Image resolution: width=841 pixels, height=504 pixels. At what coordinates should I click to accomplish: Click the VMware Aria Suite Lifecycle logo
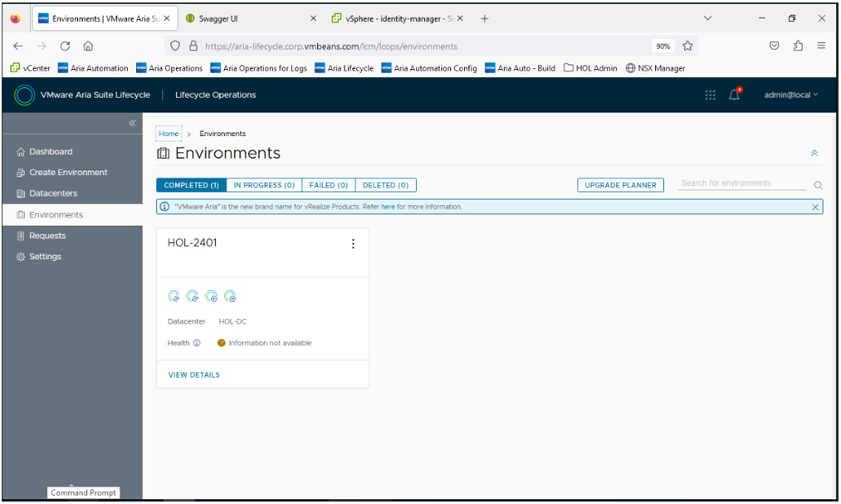(24, 95)
